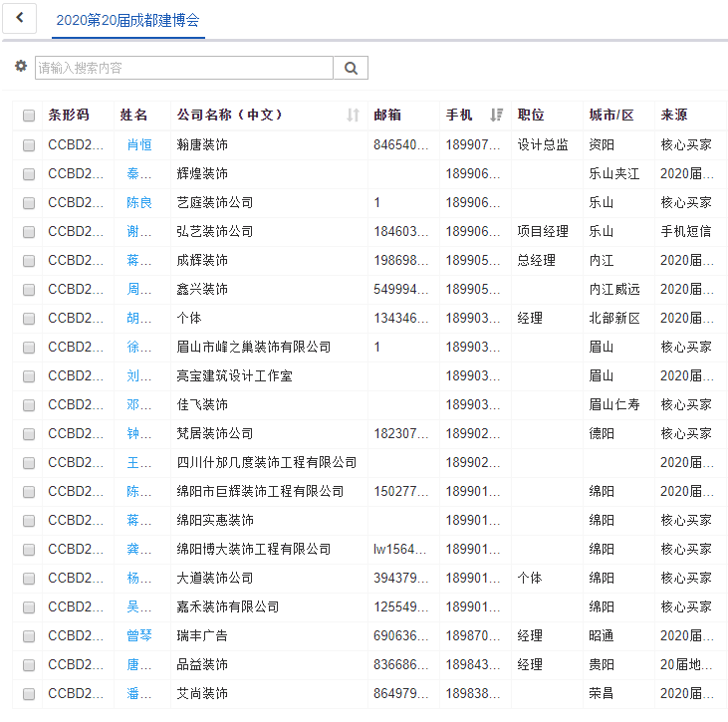Open contact 曾琴 name link
Viewport: 728px width, 722px height.
(139, 635)
